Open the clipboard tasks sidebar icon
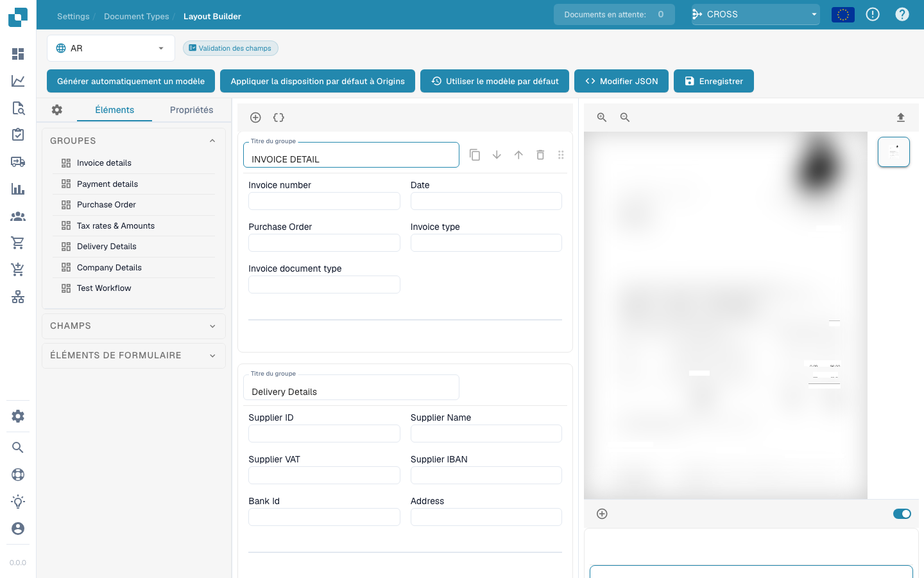This screenshot has height=578, width=924. click(x=18, y=135)
